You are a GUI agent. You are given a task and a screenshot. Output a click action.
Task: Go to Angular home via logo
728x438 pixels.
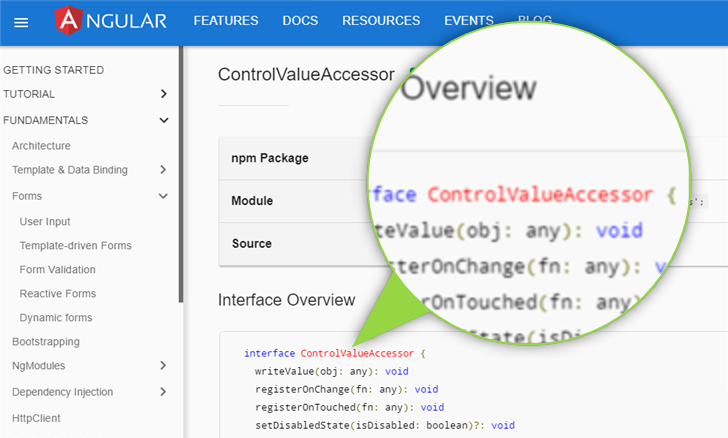pyautogui.click(x=110, y=21)
